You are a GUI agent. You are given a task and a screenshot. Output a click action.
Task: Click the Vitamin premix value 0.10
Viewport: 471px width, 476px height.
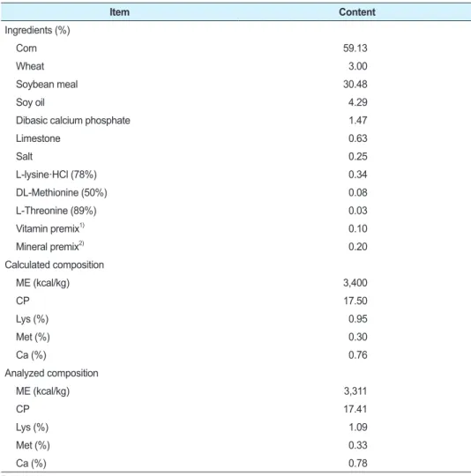pyautogui.click(x=358, y=229)
